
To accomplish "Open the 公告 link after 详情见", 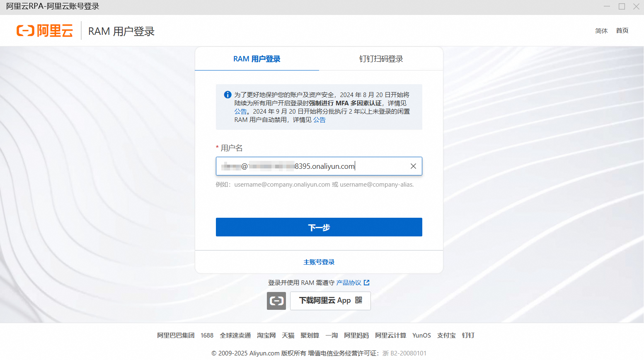I will pyautogui.click(x=320, y=119).
